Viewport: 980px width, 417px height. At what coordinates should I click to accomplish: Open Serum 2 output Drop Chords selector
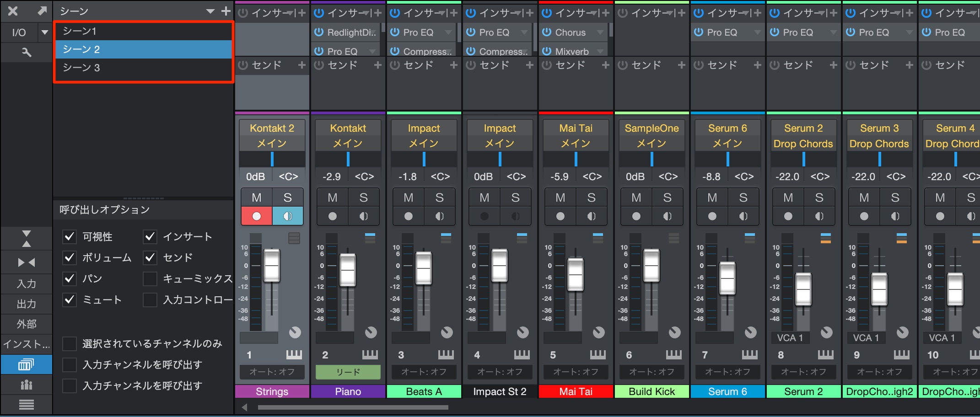803,144
